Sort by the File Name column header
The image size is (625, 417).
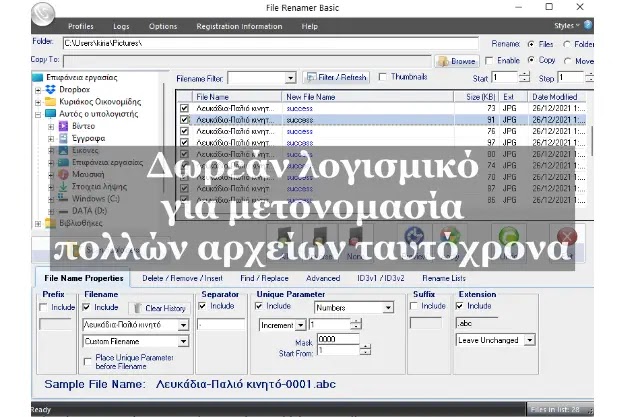click(x=238, y=97)
